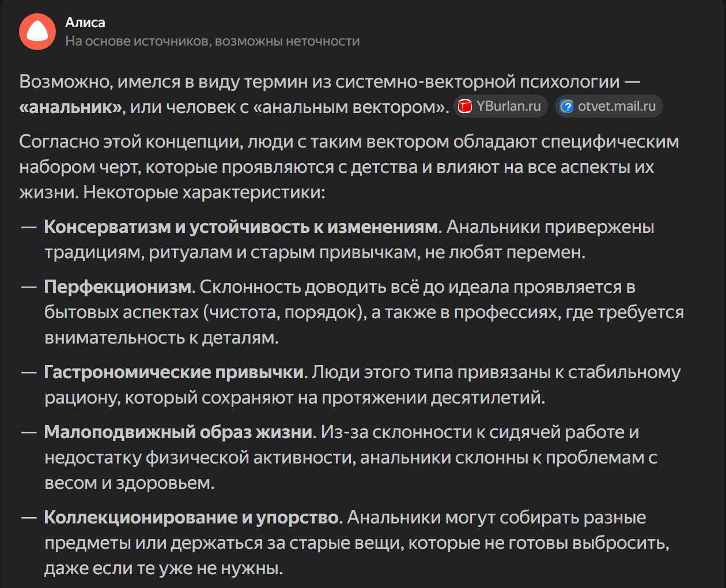Click the "Коллекционирование и упорство" heading

click(191, 518)
